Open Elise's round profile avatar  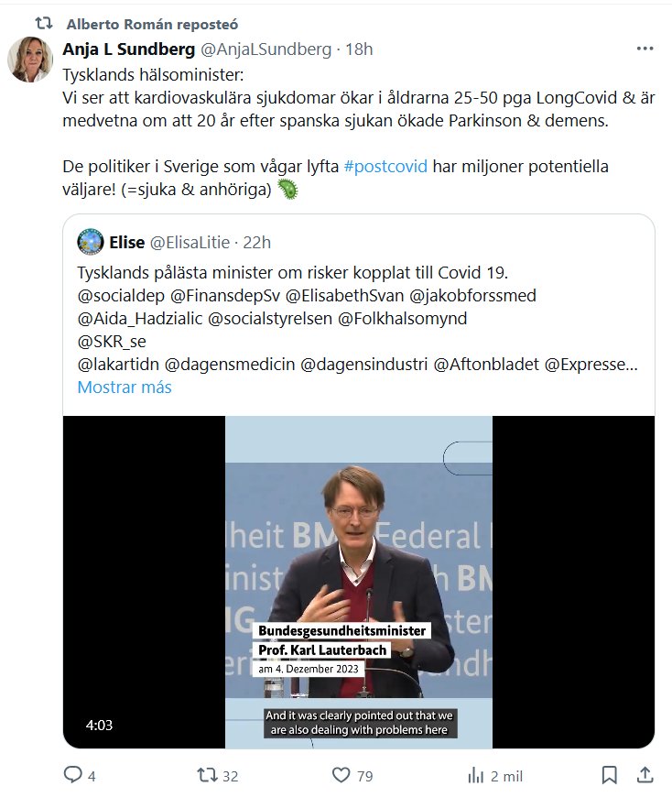tap(91, 242)
